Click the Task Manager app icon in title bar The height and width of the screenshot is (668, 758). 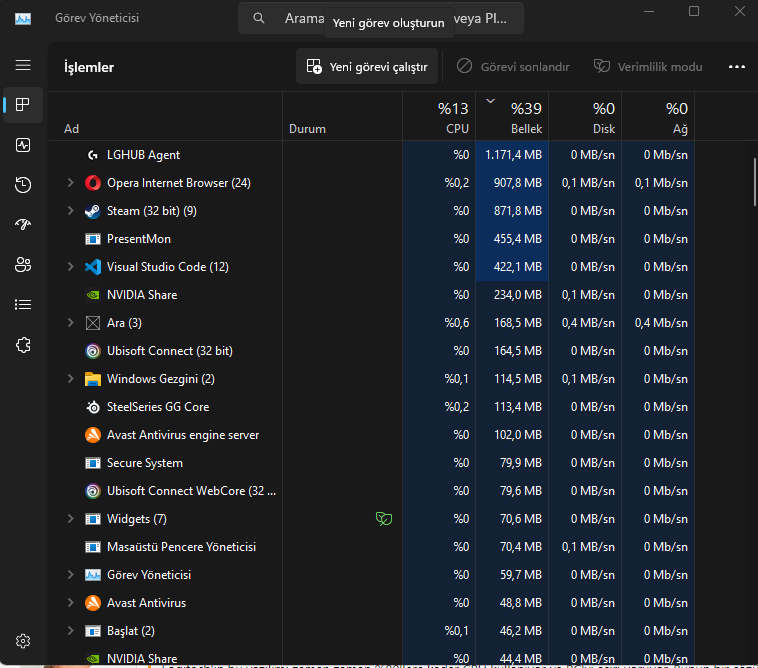pyautogui.click(x=23, y=18)
